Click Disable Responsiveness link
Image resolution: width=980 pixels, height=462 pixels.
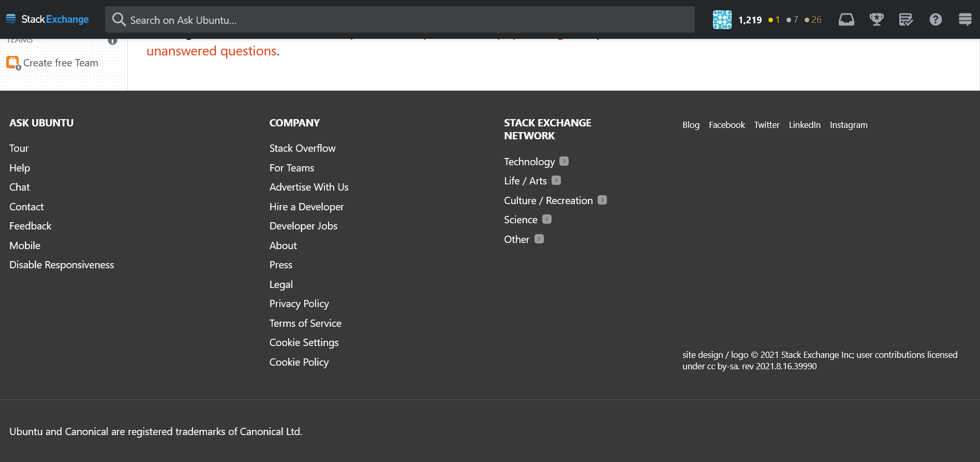pos(62,265)
